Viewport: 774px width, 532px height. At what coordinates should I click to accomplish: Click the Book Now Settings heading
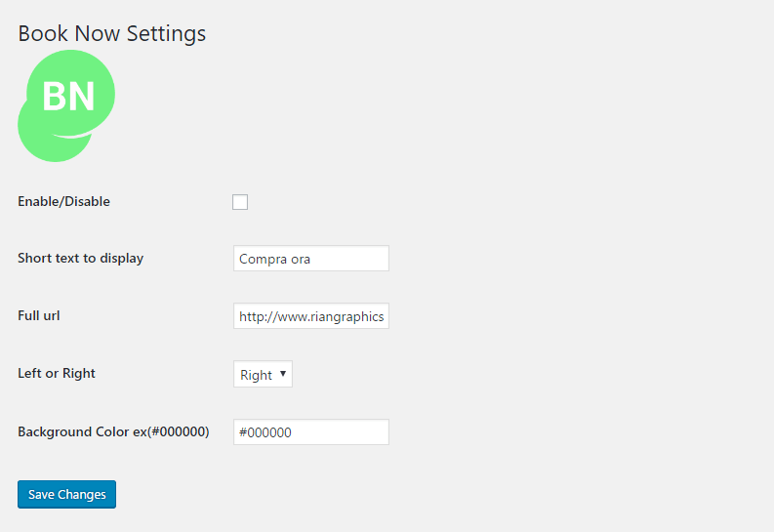click(x=112, y=33)
